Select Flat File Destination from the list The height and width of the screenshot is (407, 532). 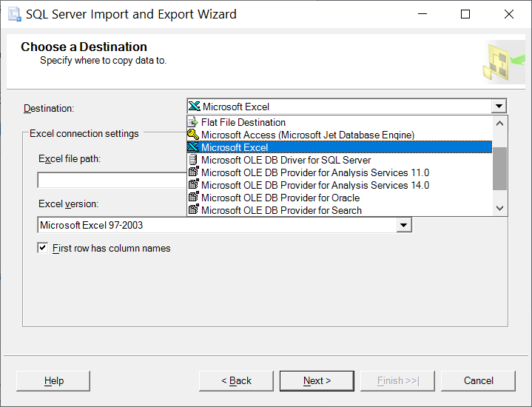click(x=340, y=122)
